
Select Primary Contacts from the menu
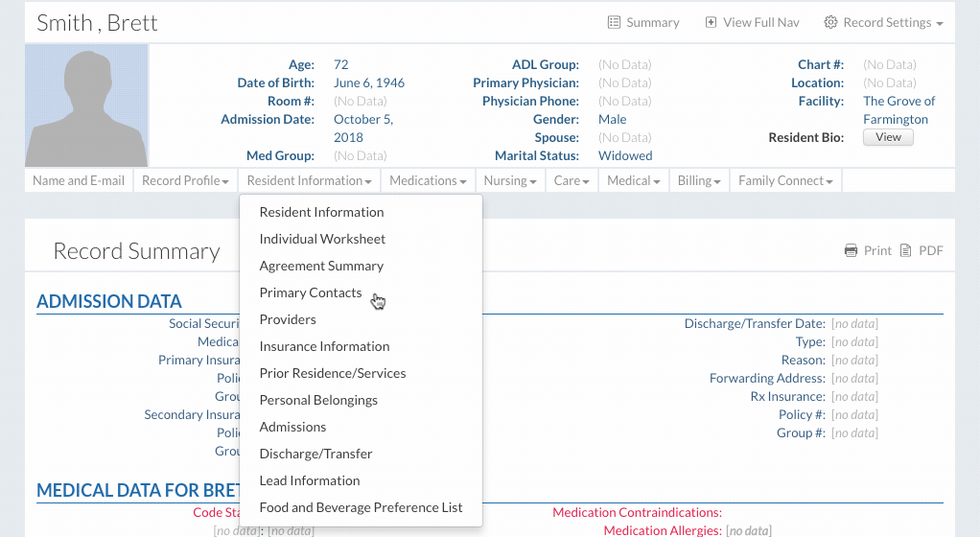pos(311,292)
